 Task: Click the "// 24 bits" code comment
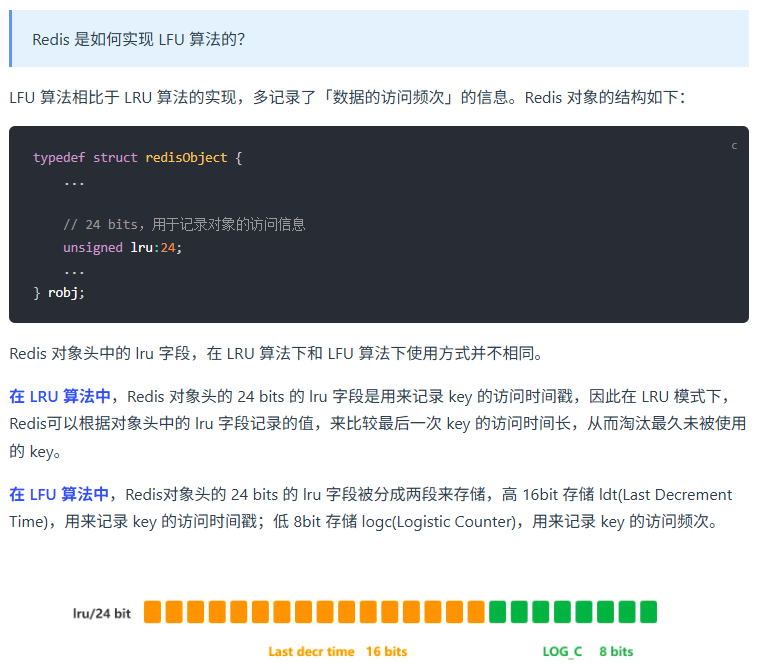point(101,224)
